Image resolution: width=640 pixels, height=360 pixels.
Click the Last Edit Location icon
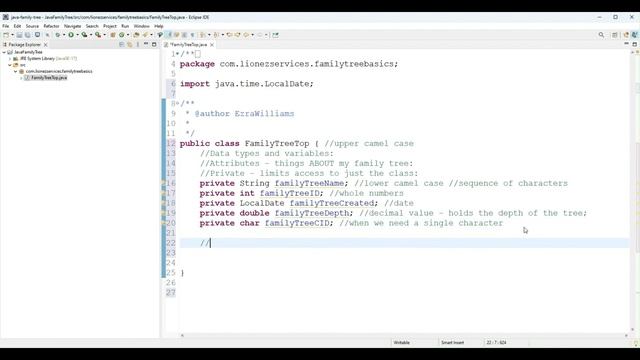pyautogui.click(x=229, y=35)
